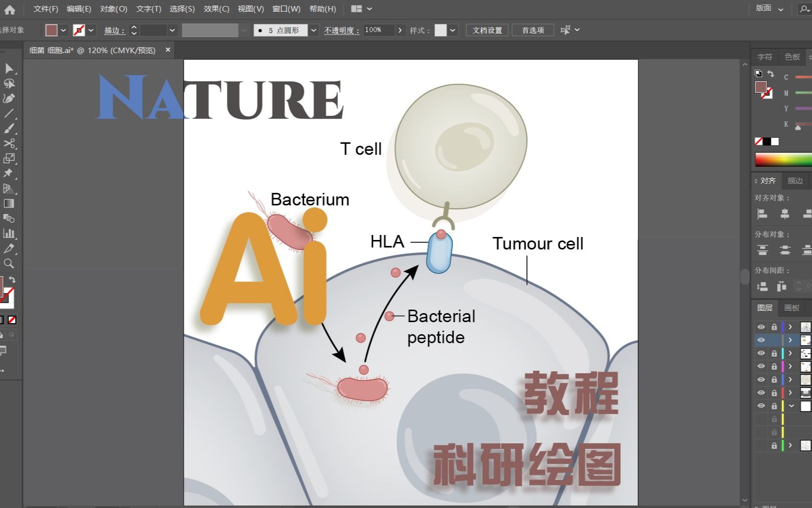Switch to the 描边 panel tab
The height and width of the screenshot is (508, 812).
tap(795, 180)
